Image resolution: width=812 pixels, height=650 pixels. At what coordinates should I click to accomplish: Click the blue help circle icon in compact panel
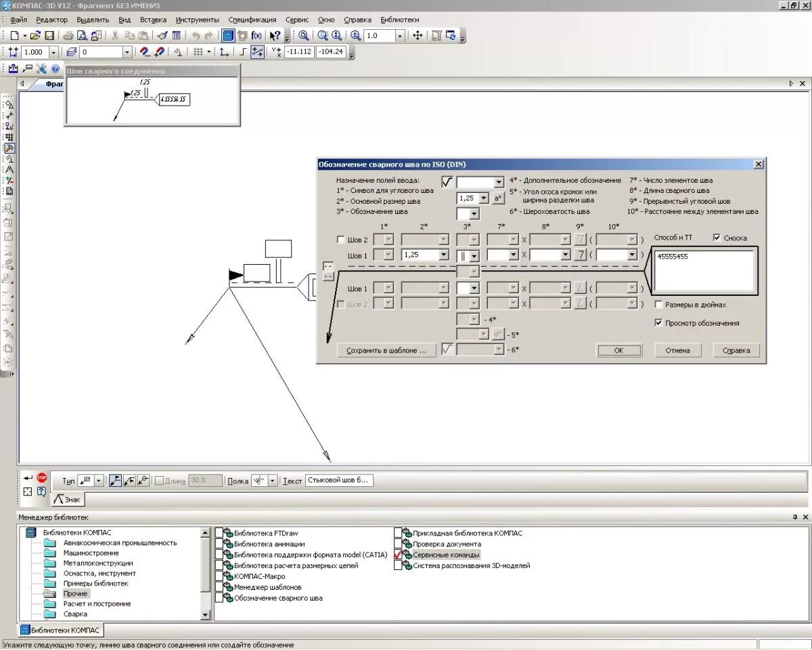55,68
